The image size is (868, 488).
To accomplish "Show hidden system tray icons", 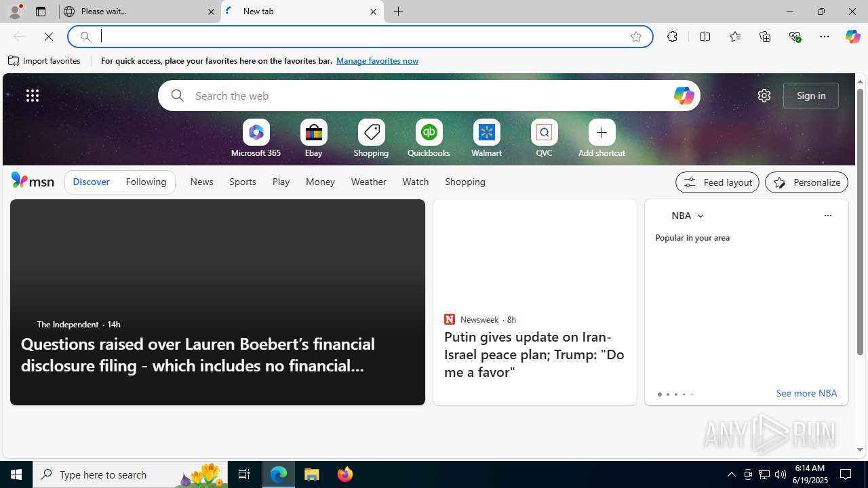I will pyautogui.click(x=731, y=474).
